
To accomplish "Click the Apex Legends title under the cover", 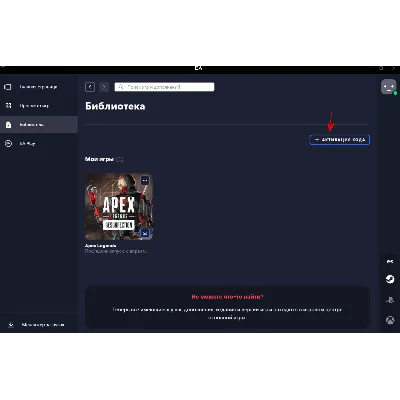I will (100, 246).
